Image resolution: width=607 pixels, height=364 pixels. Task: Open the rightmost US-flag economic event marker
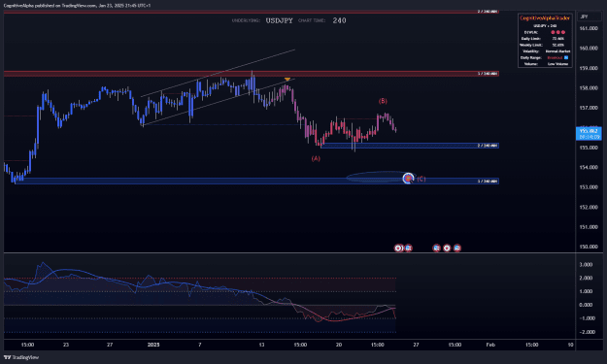(x=457, y=248)
